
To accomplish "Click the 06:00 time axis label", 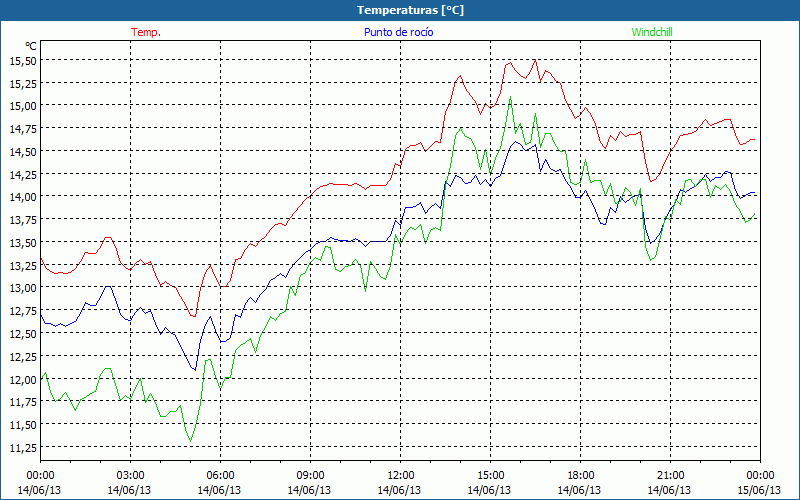I will tap(220, 476).
